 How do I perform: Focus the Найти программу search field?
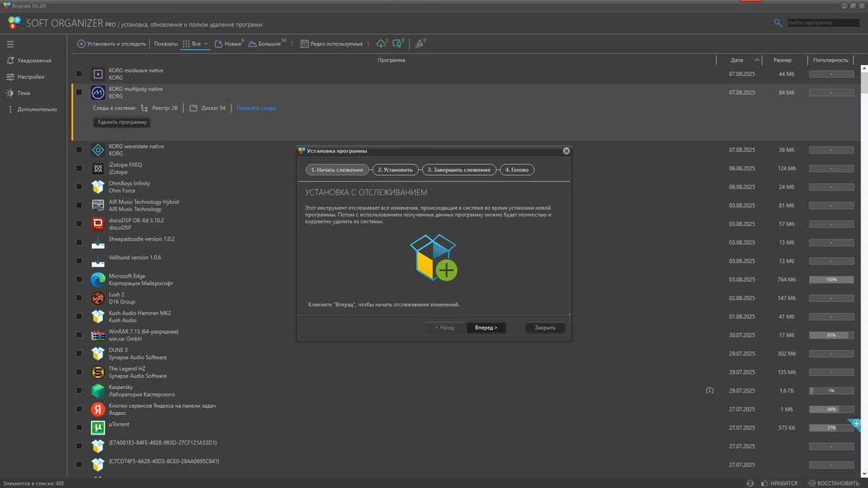pyautogui.click(x=823, y=23)
